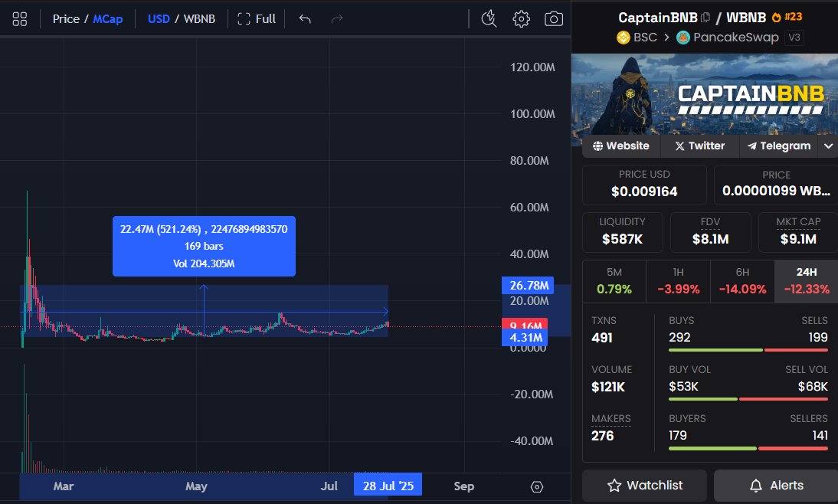This screenshot has width=838, height=504.
Task: Select the 6H timeframe stats tab
Action: 742,281
